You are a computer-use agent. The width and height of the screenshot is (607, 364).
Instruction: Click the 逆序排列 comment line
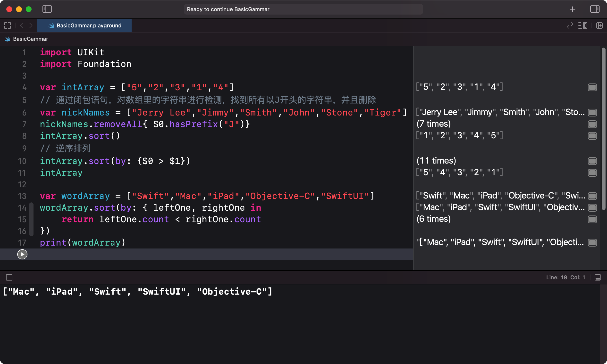[x=65, y=149]
